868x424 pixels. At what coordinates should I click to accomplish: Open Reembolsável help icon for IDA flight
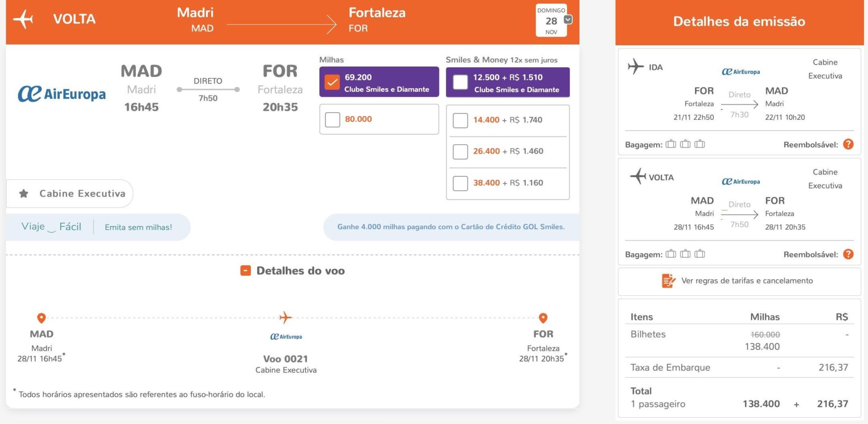(x=849, y=144)
